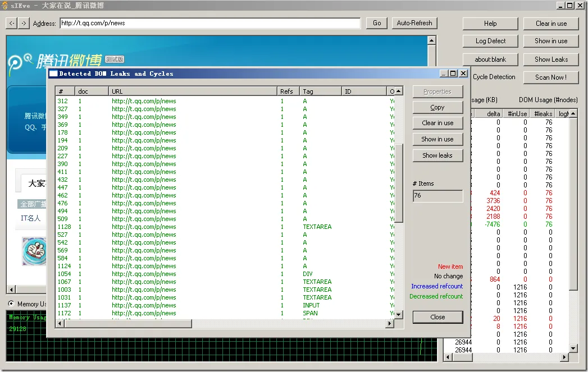Select the Memory Usage radio button

click(11, 304)
